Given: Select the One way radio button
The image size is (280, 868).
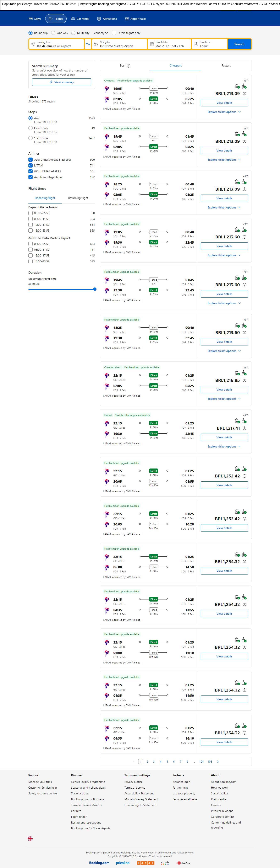Looking at the screenshot, I should [x=53, y=33].
